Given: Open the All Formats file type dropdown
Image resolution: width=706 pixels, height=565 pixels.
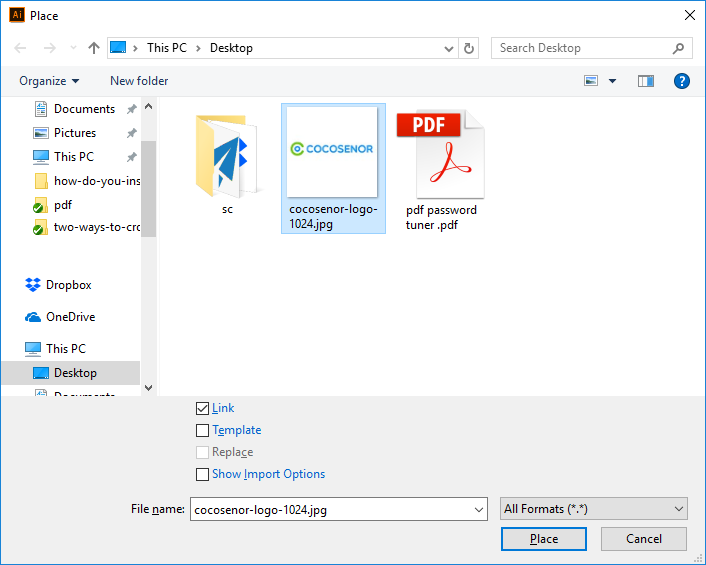Looking at the screenshot, I should [593, 509].
